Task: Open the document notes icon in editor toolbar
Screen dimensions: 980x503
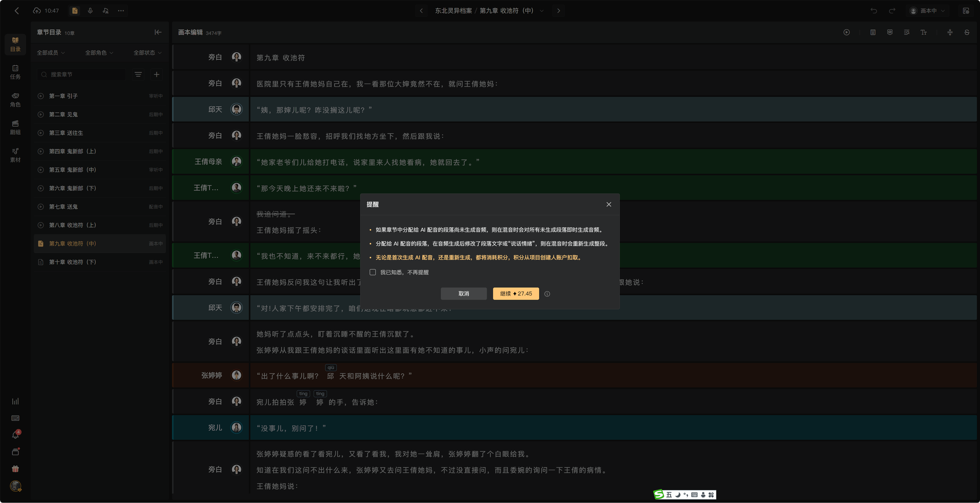Action: pyautogui.click(x=873, y=32)
